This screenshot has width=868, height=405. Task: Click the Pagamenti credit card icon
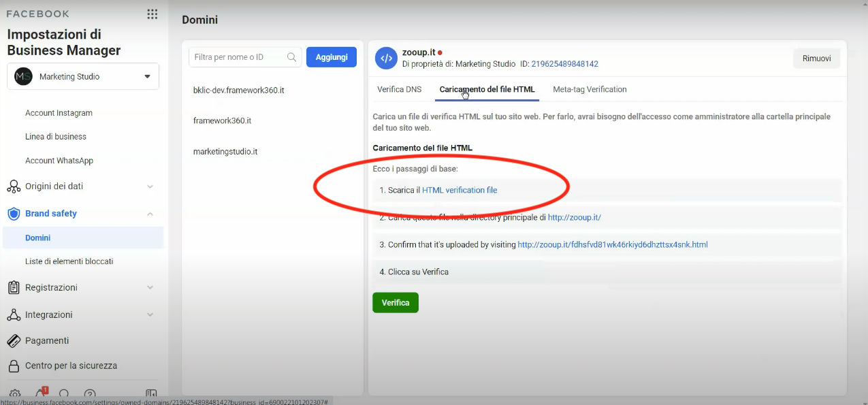[x=14, y=340]
